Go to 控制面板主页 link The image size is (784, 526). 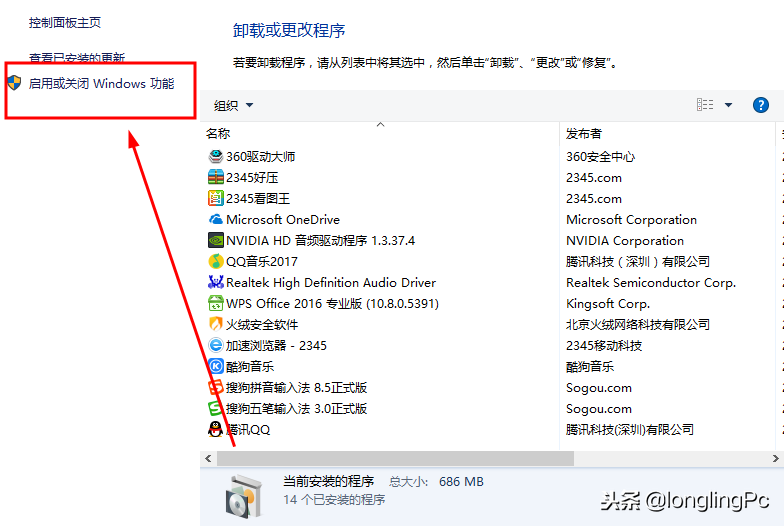65,22
